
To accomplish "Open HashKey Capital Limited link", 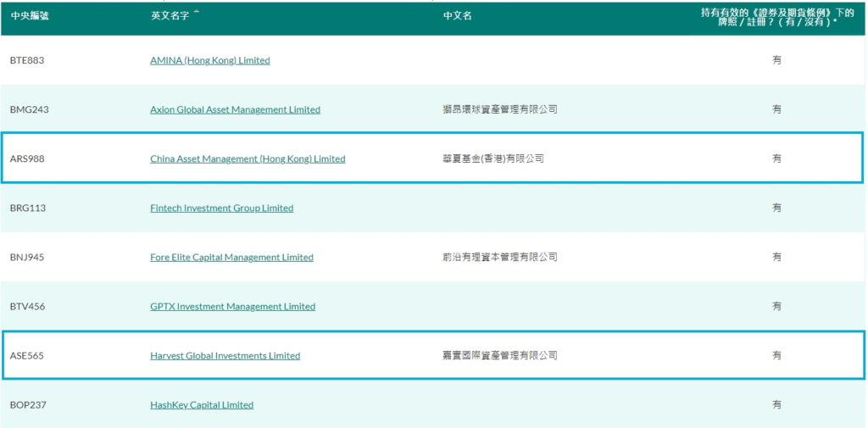I will 202,405.
